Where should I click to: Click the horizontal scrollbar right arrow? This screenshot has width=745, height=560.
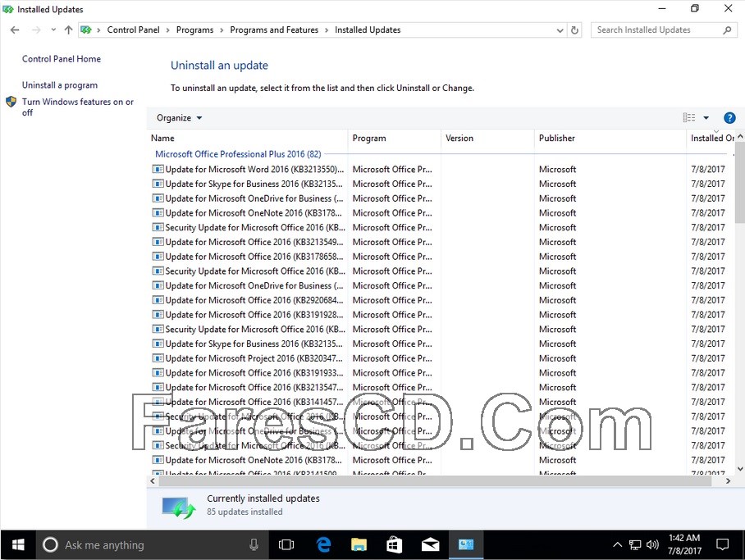click(x=729, y=481)
